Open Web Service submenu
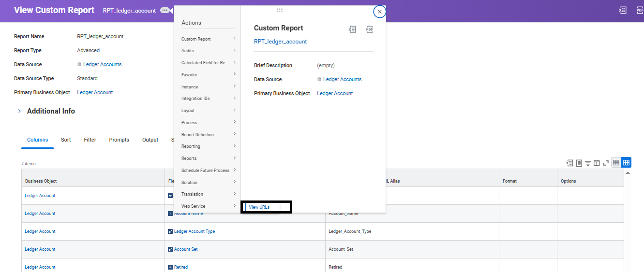Viewport: 644px width, 272px height. point(209,206)
